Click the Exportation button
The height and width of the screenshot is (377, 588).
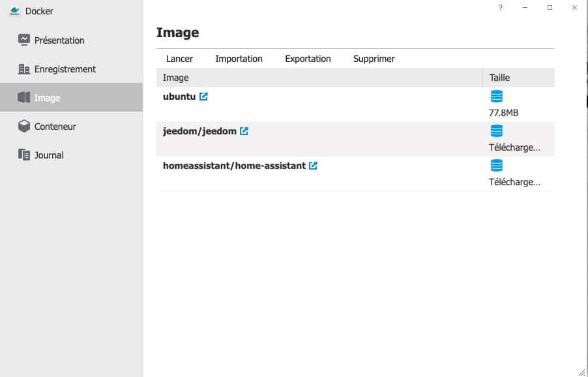tap(308, 59)
